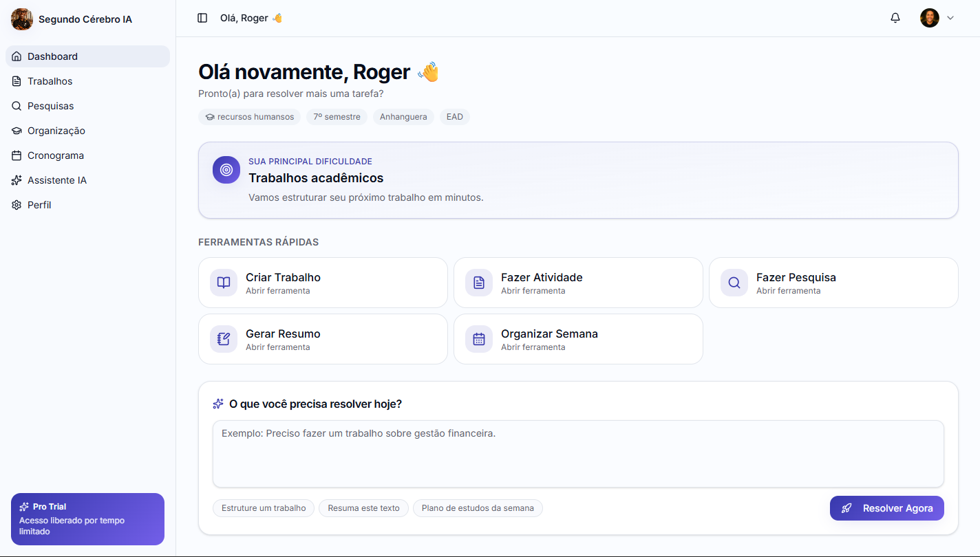Open the Criar Trabalho tool card
980x557 pixels.
point(323,283)
